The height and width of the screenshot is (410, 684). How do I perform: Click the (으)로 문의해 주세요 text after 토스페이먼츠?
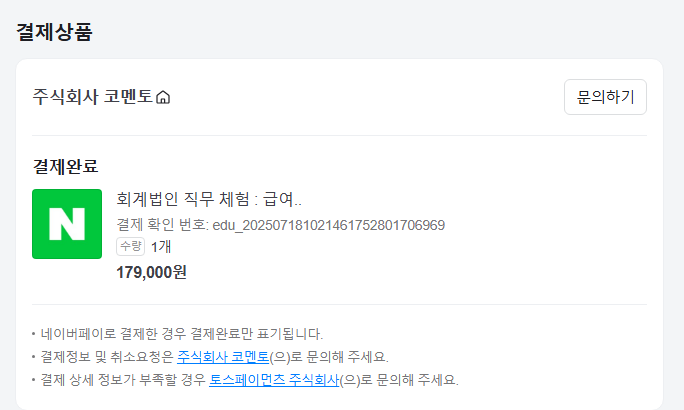(398, 379)
